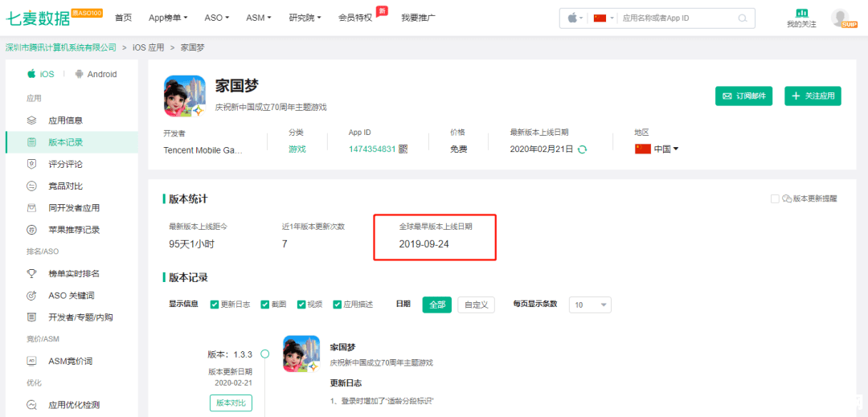The width and height of the screenshot is (868, 417).
Task: Click the 开发者/专题/内购 list icon
Action: coord(31,317)
